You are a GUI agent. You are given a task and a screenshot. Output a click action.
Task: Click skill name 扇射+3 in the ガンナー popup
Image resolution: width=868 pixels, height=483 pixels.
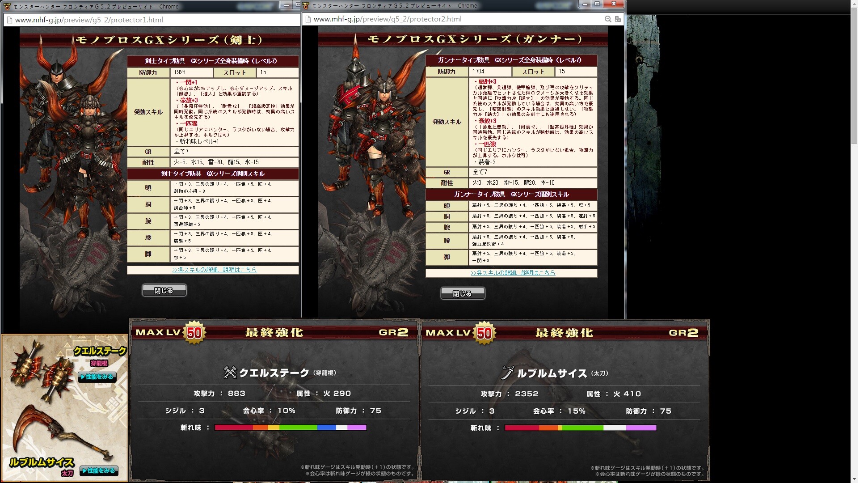[x=487, y=81]
